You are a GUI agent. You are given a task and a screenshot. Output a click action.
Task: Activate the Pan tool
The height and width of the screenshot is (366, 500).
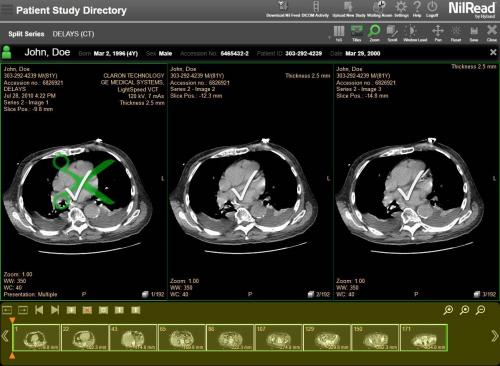click(438, 33)
